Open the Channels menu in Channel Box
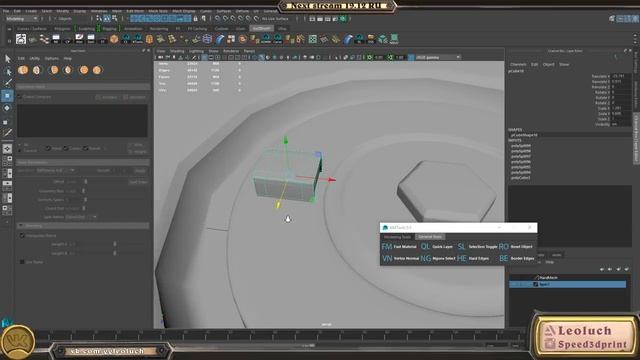Screen dimensions: 640x360 coord(518,64)
